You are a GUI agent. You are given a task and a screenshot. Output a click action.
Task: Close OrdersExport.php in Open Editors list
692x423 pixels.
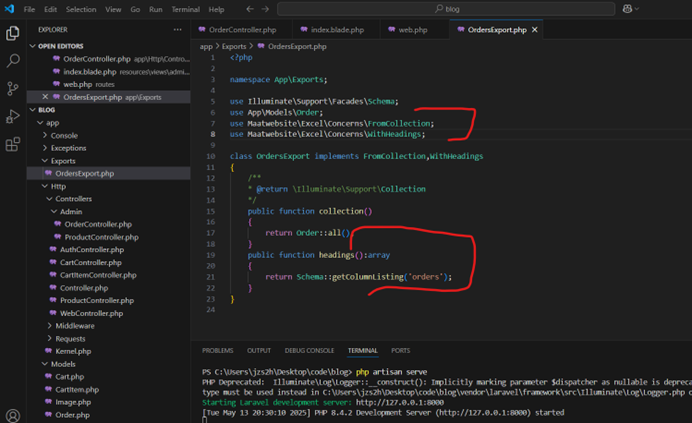click(x=45, y=97)
